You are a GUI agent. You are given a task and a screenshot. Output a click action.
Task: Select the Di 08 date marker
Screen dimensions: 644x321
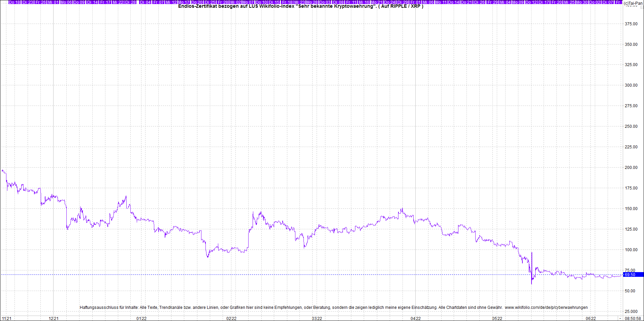point(339,2)
